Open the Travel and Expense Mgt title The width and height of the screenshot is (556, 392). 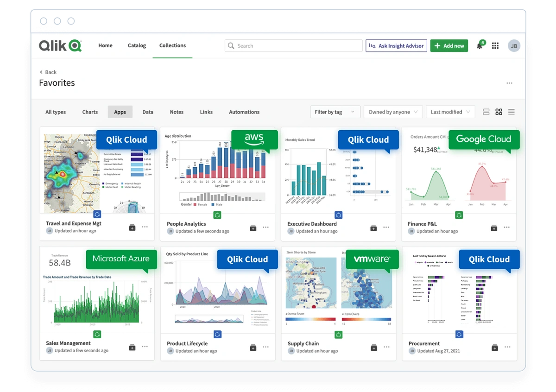[74, 223]
